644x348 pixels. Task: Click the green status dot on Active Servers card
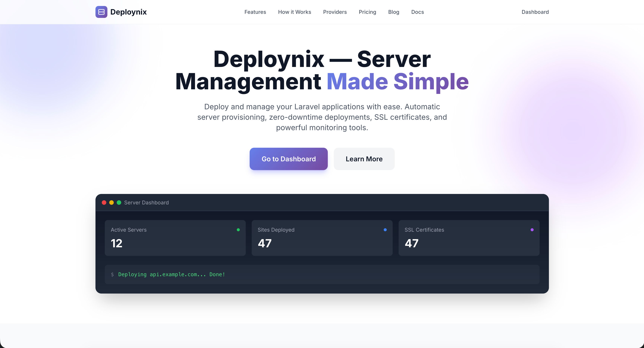pyautogui.click(x=238, y=230)
